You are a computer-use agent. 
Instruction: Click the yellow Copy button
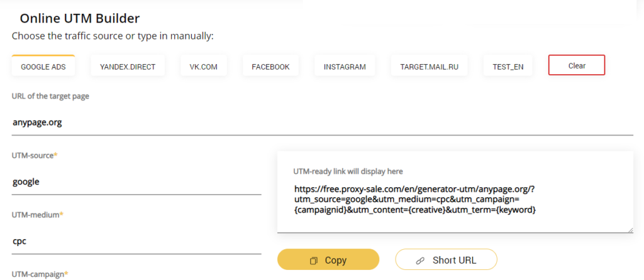328,259
